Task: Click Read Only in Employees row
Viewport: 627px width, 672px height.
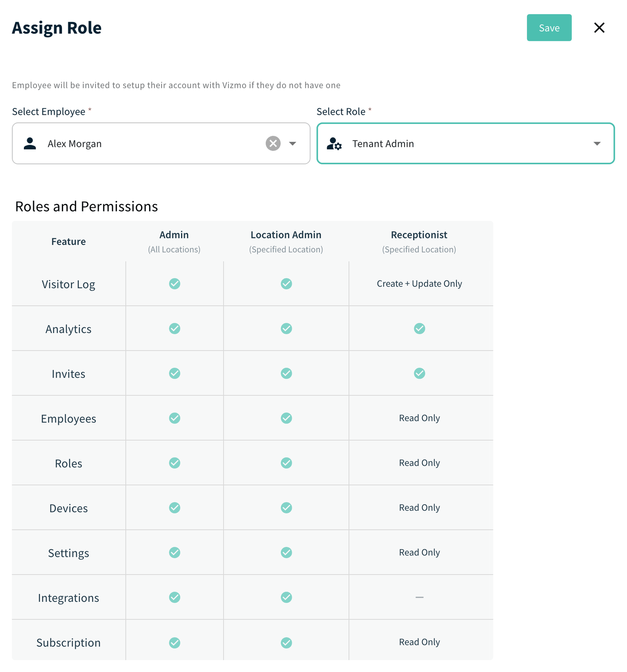Action: click(x=419, y=418)
